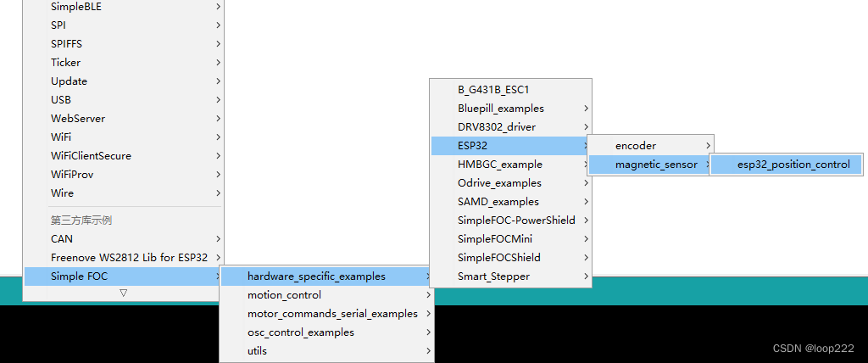The image size is (868, 363).
Task: Open the B_G431B_ESC1 example
Action: 510,90
